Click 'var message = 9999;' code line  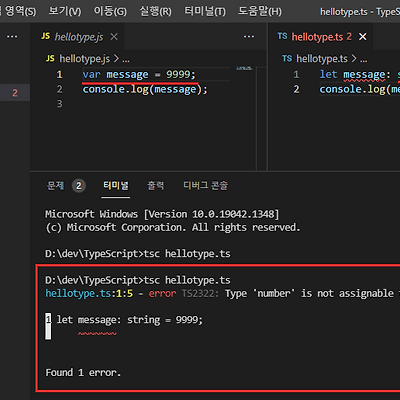[x=139, y=74]
